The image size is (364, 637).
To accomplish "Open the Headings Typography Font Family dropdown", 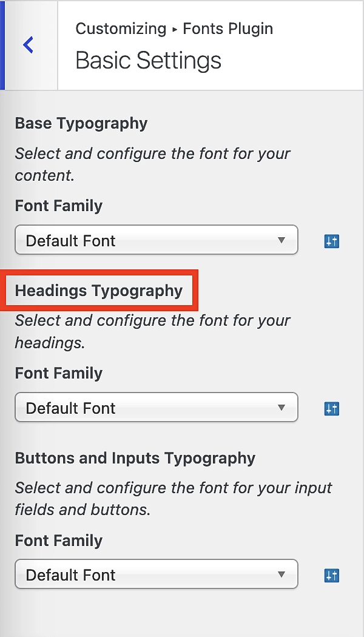I will (156, 408).
